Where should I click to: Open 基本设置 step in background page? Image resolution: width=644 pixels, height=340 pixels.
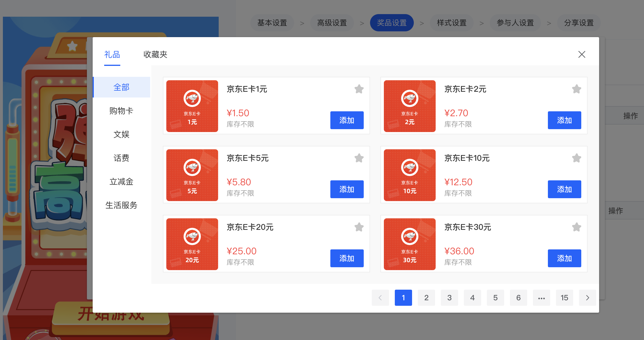click(272, 23)
